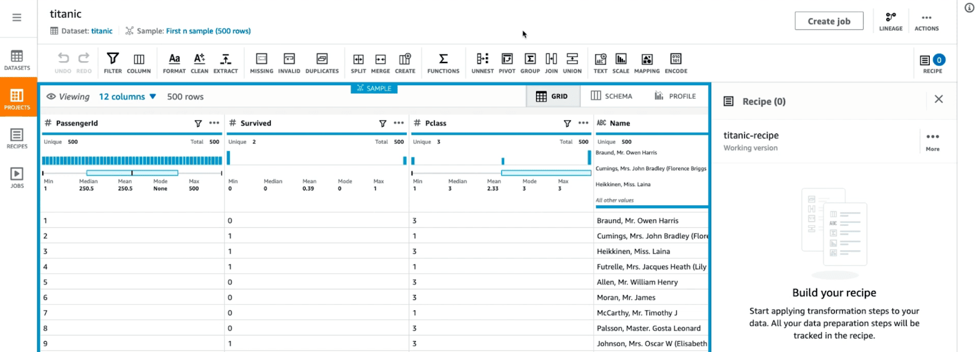Click the Pclass distribution range bar
Screen dimensions: 980x352
pos(546,173)
